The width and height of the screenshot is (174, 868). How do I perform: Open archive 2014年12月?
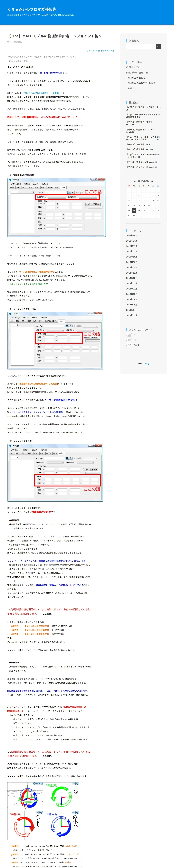tap(132, 273)
